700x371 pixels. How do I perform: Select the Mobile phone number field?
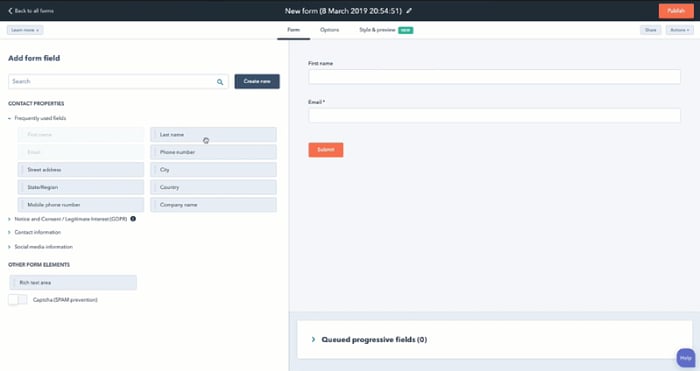[81, 204]
